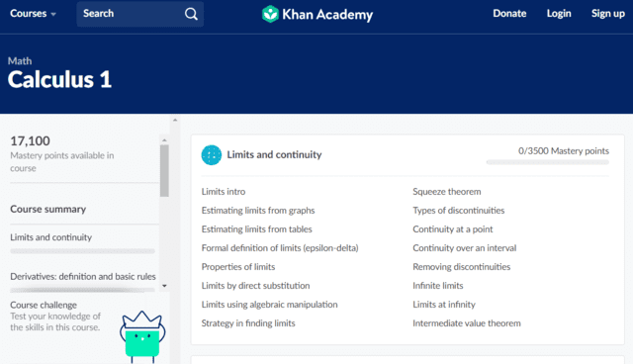This screenshot has height=364, width=633.
Task: Open Types of discontinuities lesson
Action: pos(459,211)
